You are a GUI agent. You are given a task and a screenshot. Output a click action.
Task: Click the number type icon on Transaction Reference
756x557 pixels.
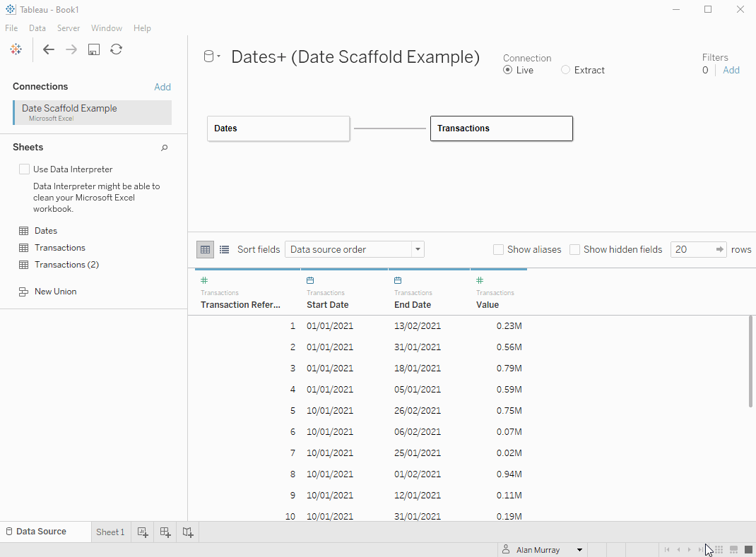204,280
